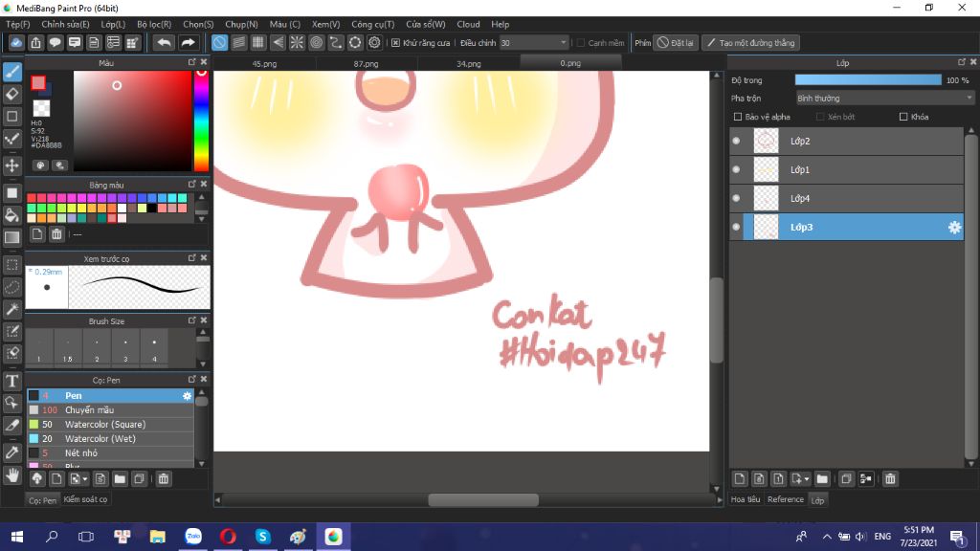980x551 pixels.
Task: Select the Lasso tool
Action: 11,287
